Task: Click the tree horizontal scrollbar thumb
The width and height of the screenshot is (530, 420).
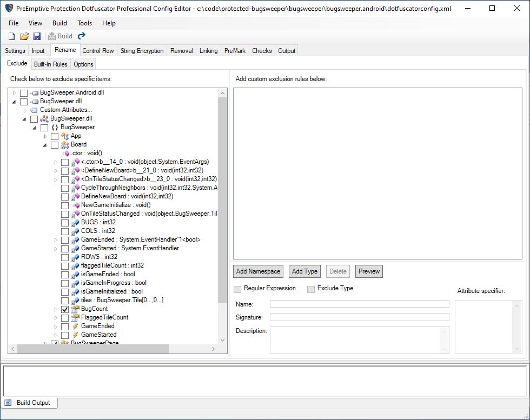Action: point(93,349)
